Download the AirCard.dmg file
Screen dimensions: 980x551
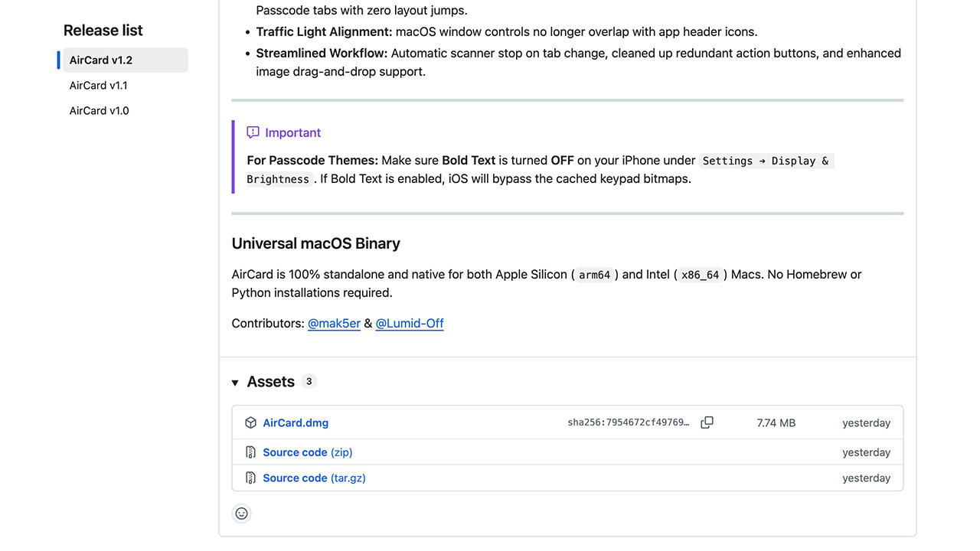(x=296, y=422)
